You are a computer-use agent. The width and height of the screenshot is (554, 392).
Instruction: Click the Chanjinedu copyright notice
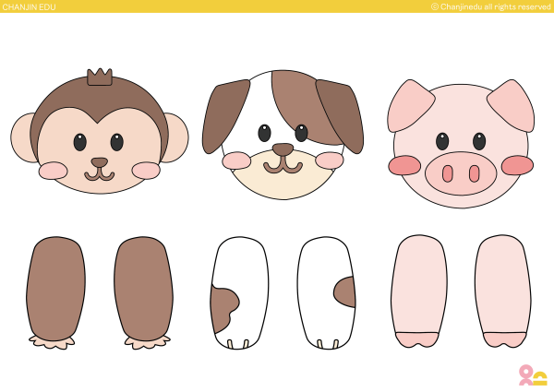pyautogui.click(x=490, y=6)
